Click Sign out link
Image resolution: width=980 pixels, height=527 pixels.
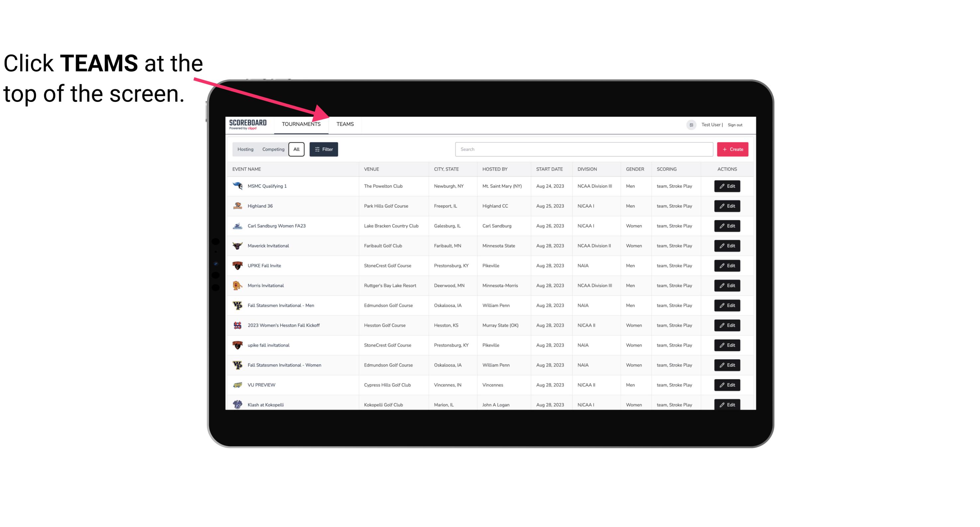pyautogui.click(x=736, y=124)
